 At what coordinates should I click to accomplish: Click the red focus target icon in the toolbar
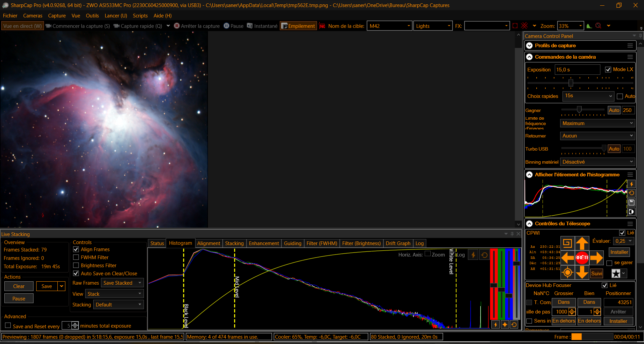(x=598, y=26)
